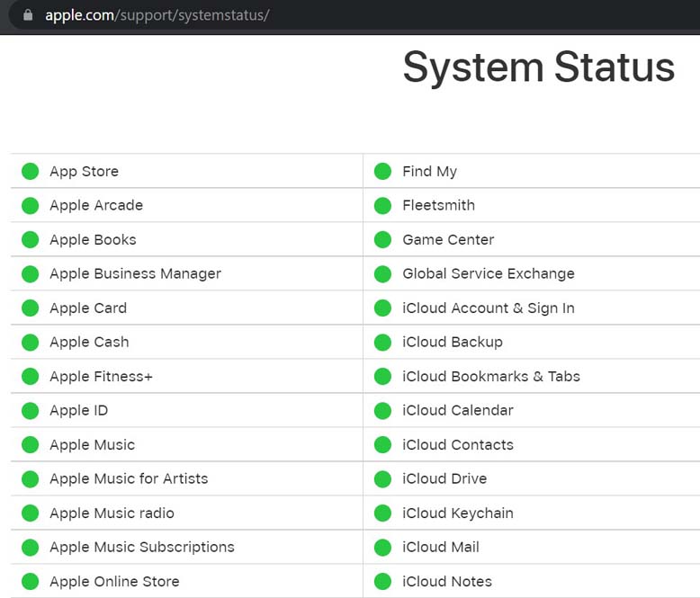Click the green status dot for Fleetsmith
Screen dimensions: 700x598
click(382, 206)
